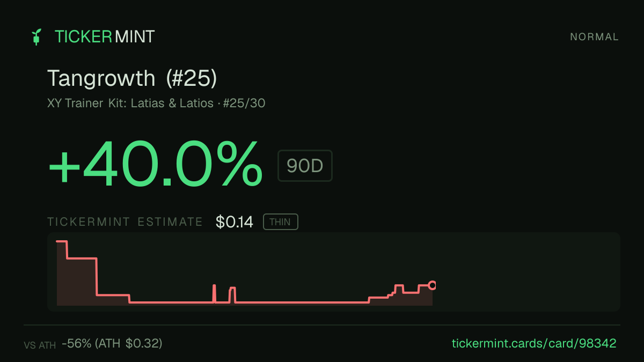Screen dimensions: 644x362
Task: Toggle the 90D time range badge
Action: pyautogui.click(x=305, y=166)
